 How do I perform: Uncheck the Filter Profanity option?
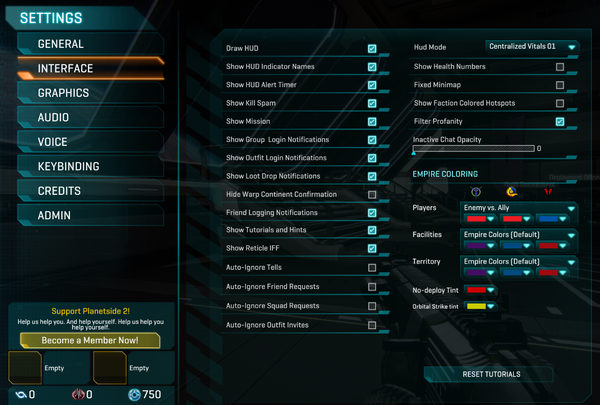(x=560, y=122)
